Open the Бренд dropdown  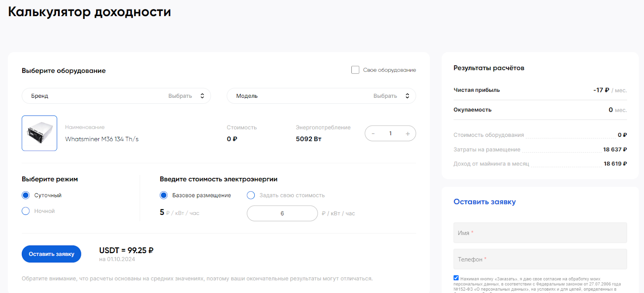tap(116, 96)
